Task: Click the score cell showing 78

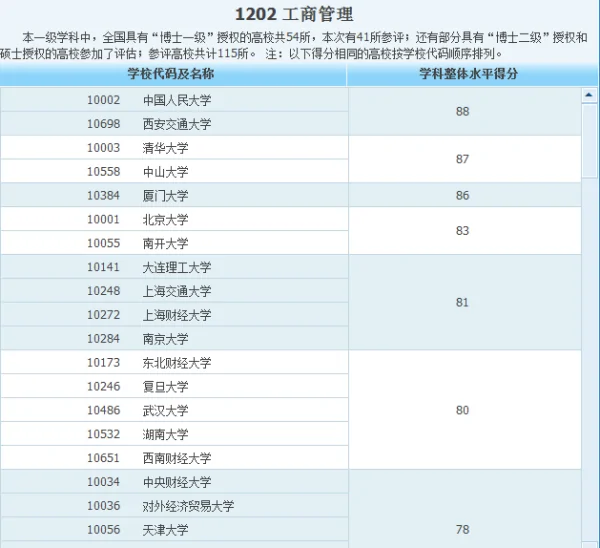Action: 465,509
